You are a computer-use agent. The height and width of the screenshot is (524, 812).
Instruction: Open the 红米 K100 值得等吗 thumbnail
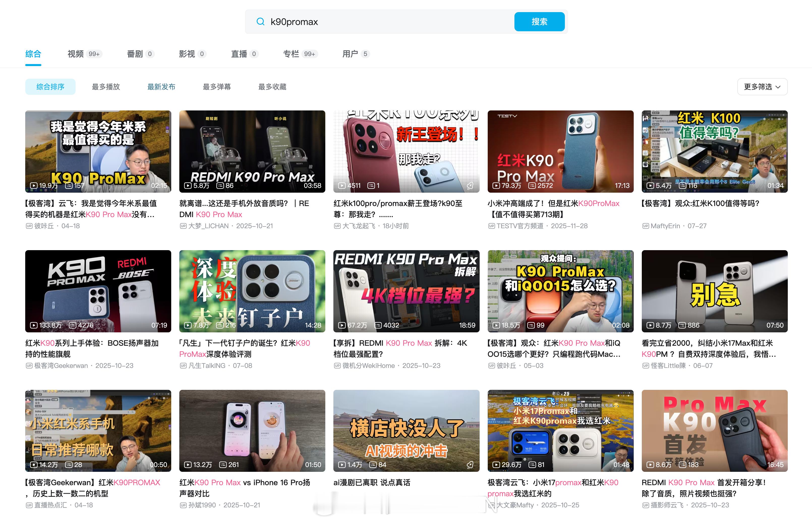tap(715, 151)
